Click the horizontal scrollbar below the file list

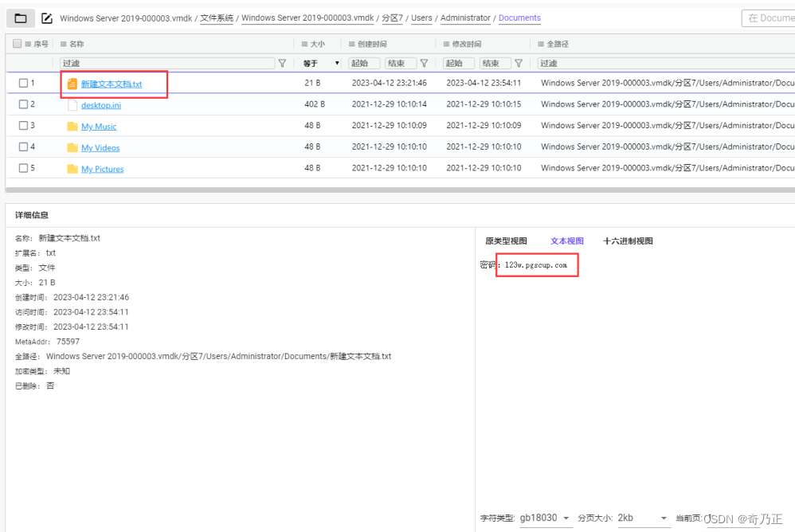click(400, 190)
